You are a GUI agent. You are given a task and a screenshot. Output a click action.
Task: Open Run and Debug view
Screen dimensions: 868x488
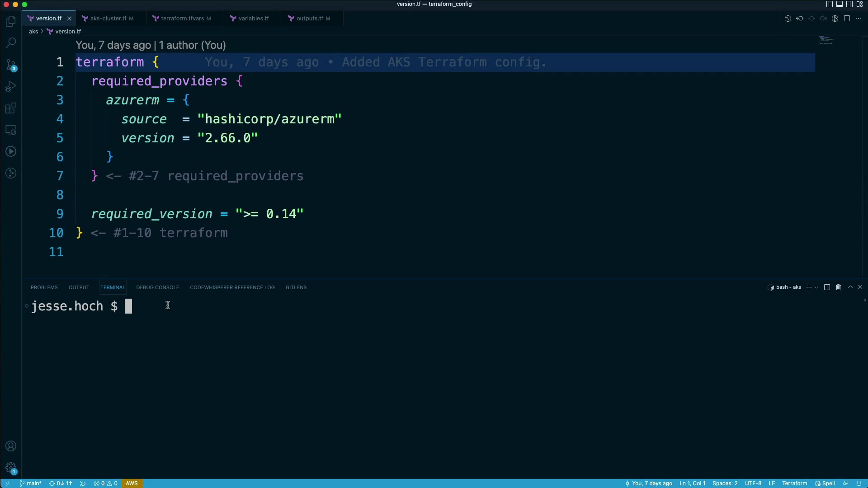(11, 87)
